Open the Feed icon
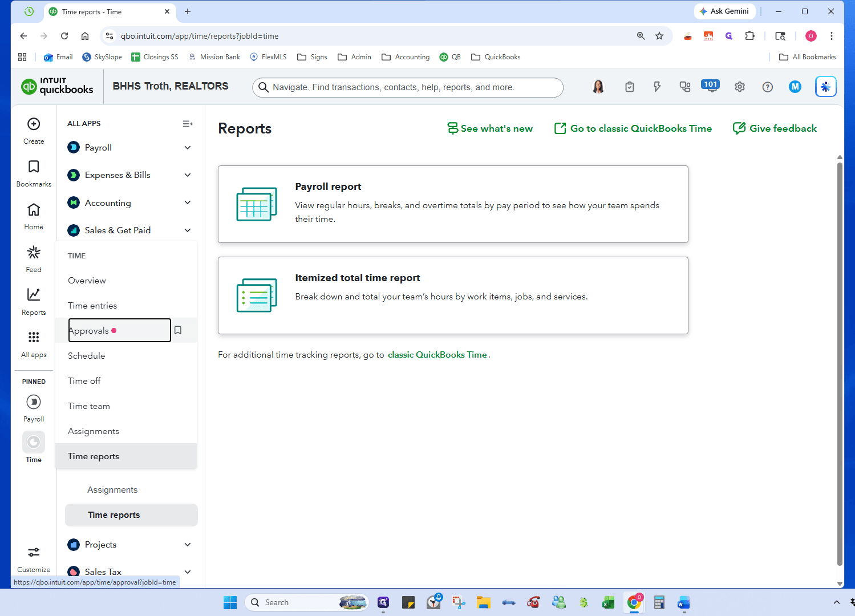This screenshot has height=616, width=855. [x=34, y=252]
